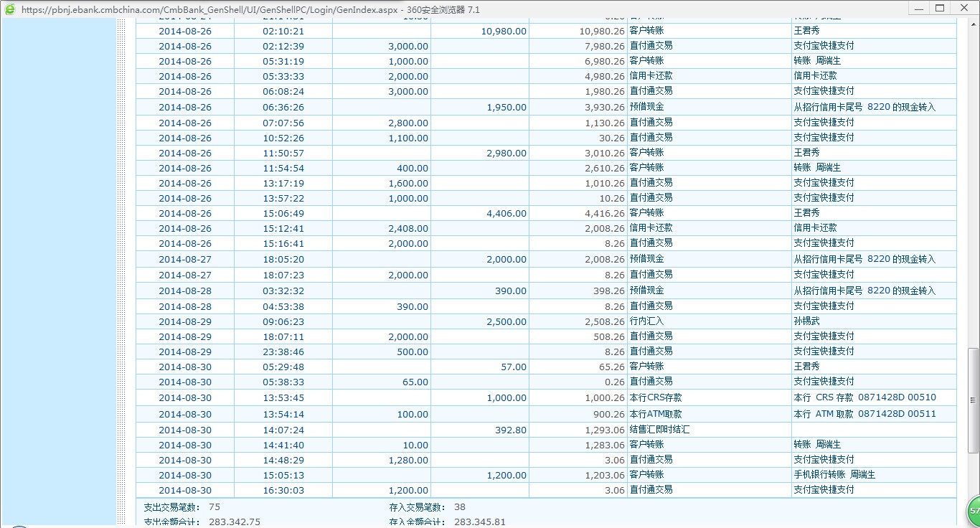Viewport: 980px width, 528px height.
Task: Open the green accelerator ball showing 57
Action: click(x=973, y=510)
